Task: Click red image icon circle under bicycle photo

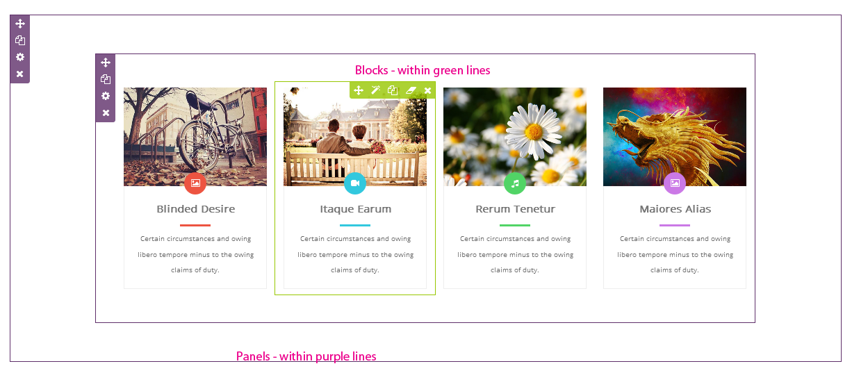Action: [x=195, y=183]
